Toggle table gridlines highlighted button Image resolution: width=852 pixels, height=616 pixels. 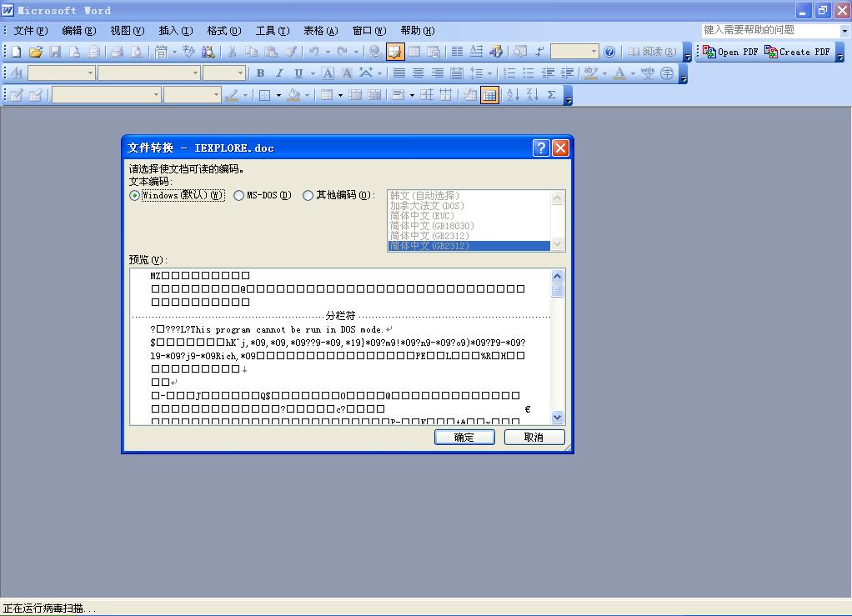[489, 95]
